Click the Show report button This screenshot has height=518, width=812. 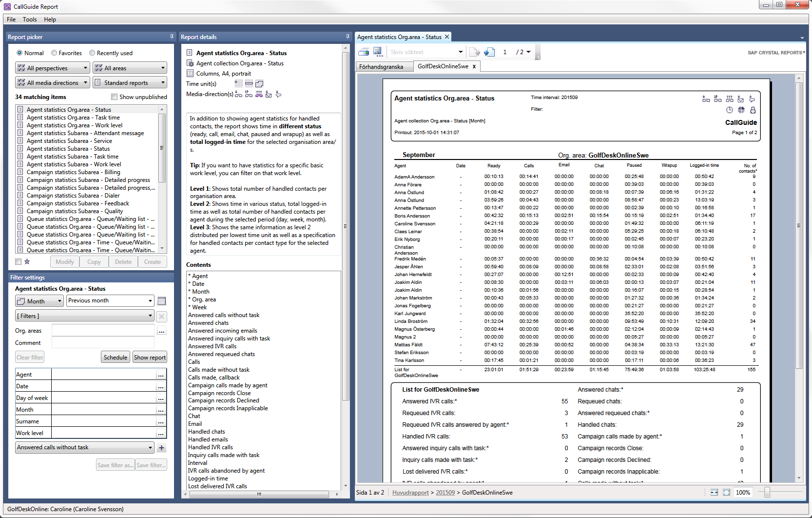click(x=150, y=358)
